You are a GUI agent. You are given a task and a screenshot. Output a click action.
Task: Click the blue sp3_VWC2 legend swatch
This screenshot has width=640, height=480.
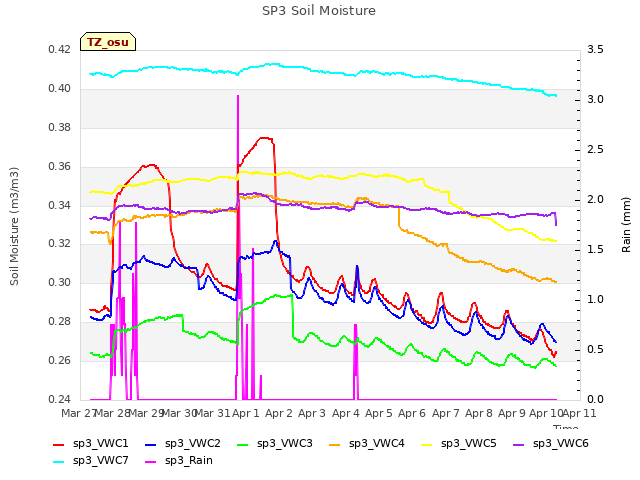pos(151,445)
